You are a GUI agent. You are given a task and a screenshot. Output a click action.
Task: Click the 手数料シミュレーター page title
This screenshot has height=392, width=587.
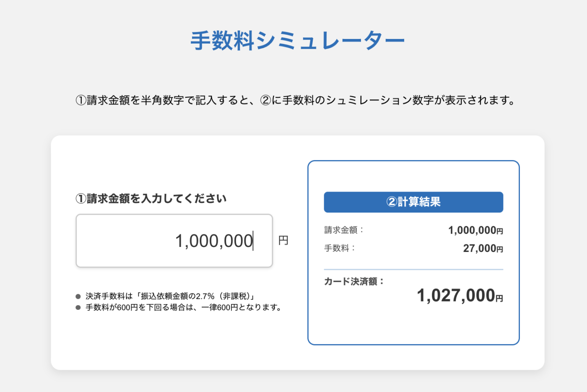(297, 39)
